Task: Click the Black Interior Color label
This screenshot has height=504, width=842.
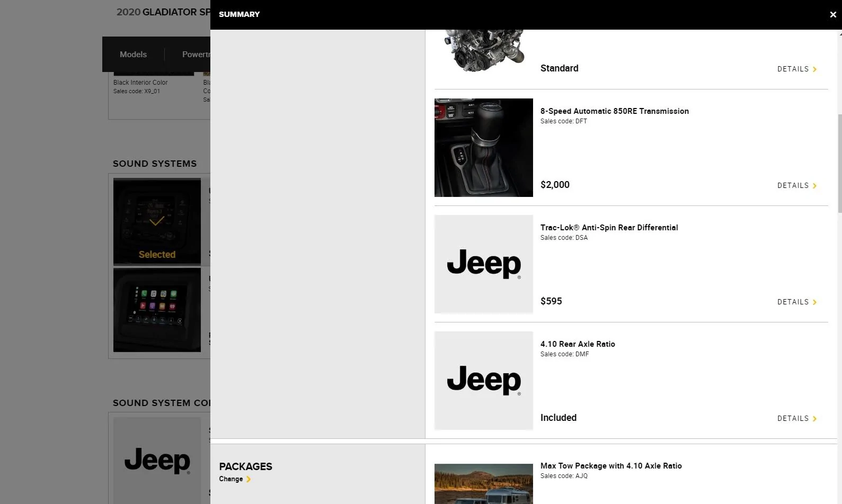Action: tap(140, 83)
